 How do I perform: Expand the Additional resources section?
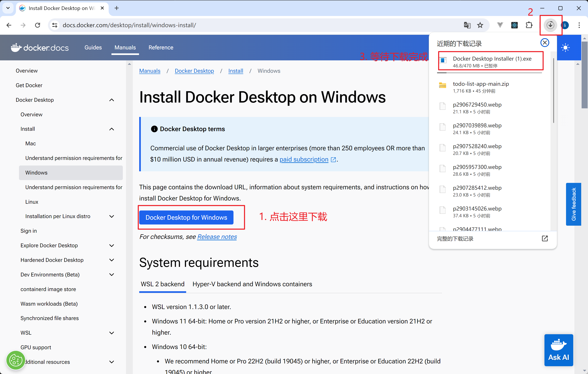click(112, 362)
